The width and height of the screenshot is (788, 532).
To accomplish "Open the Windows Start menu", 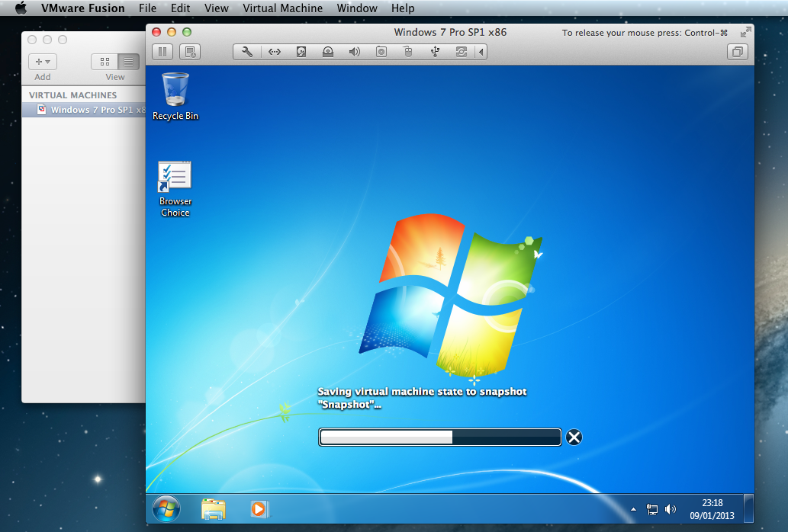I will point(166,508).
